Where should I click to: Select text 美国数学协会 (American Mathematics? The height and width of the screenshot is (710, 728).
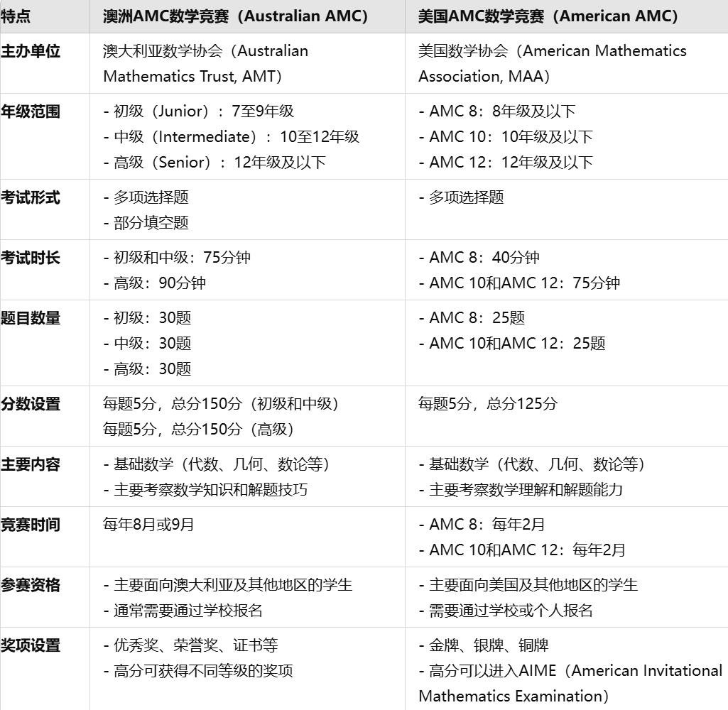552,50
